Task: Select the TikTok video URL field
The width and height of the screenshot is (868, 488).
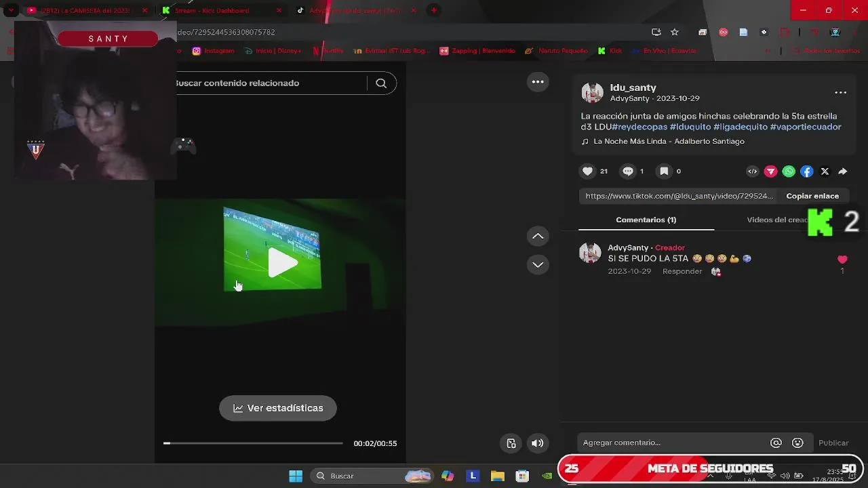Action: [679, 196]
